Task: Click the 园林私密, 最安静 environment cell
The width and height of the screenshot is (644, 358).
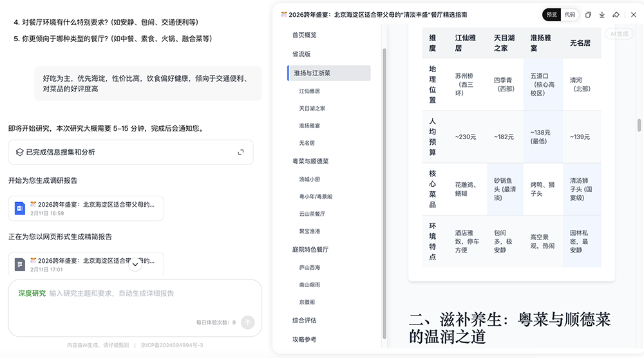Action: (581, 241)
